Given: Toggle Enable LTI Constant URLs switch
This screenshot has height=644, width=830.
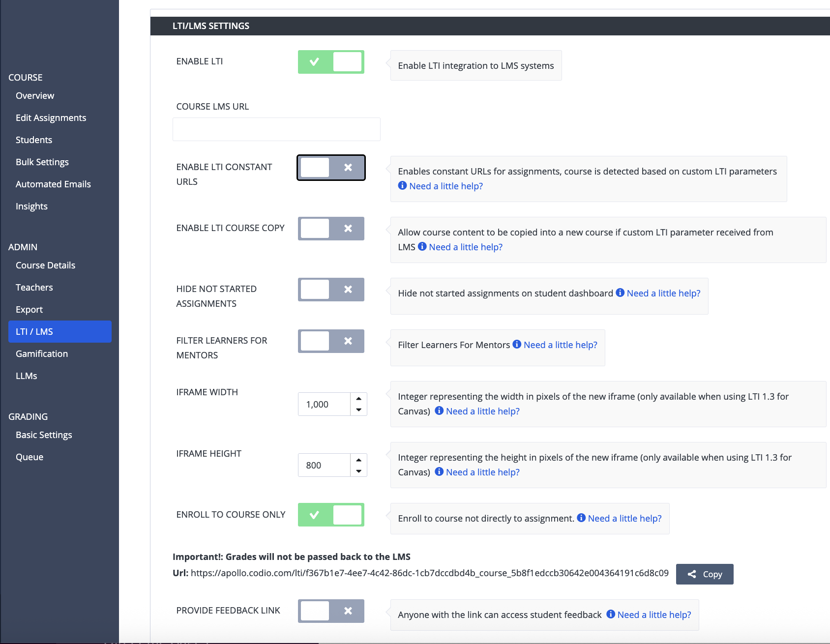Looking at the screenshot, I should click(x=331, y=168).
